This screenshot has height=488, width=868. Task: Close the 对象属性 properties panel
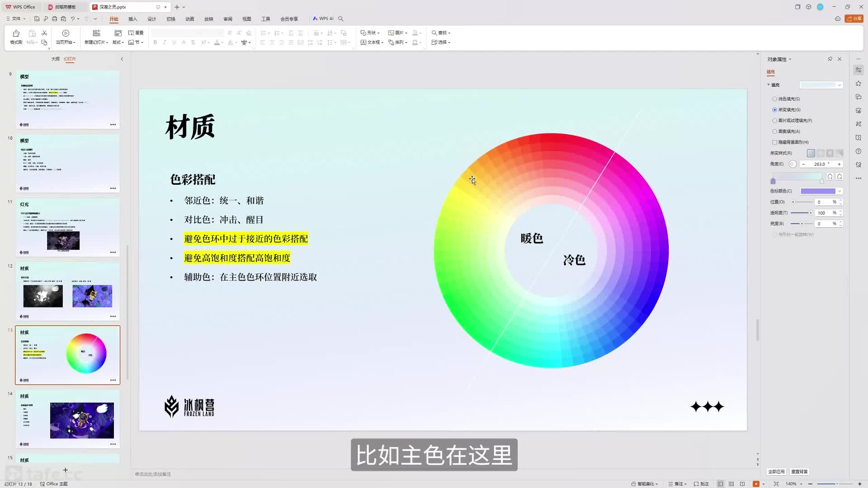click(x=840, y=59)
